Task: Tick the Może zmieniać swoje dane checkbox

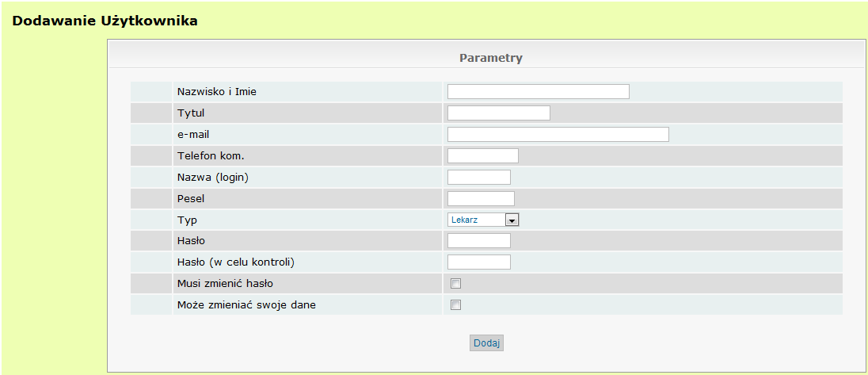Action: click(455, 304)
